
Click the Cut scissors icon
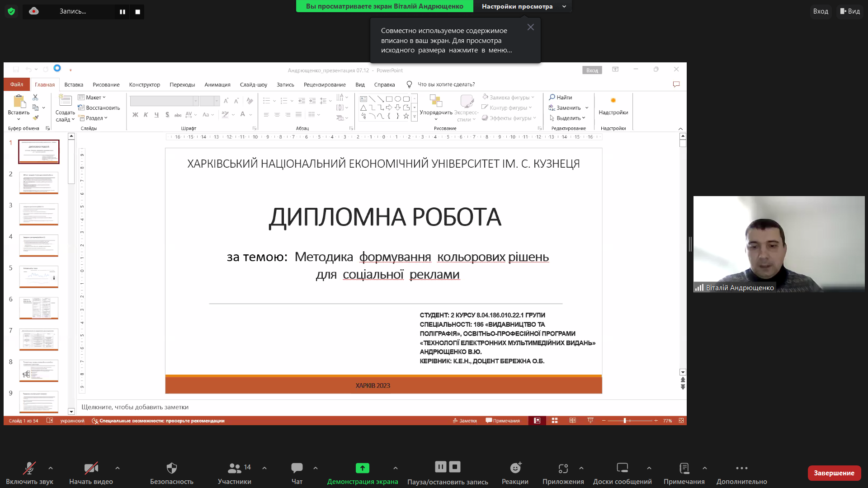point(35,97)
